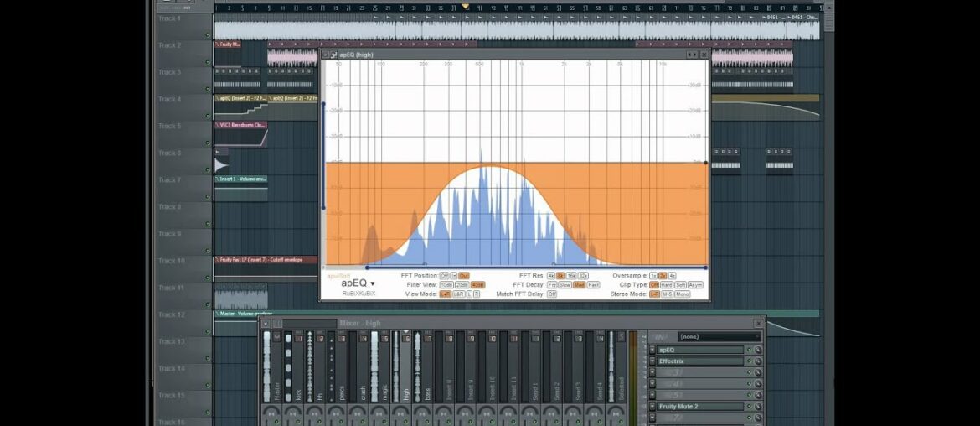
Task: Set FFT Position to Off
Action: (x=445, y=275)
